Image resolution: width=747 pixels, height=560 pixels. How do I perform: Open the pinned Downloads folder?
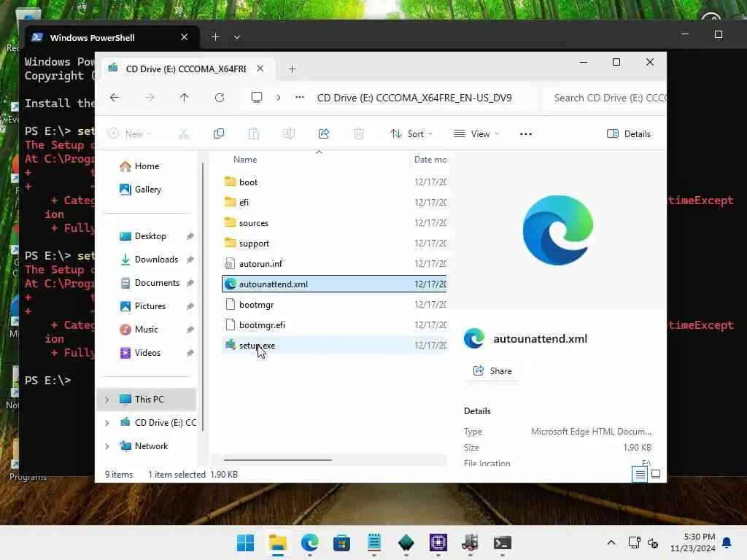click(x=156, y=260)
